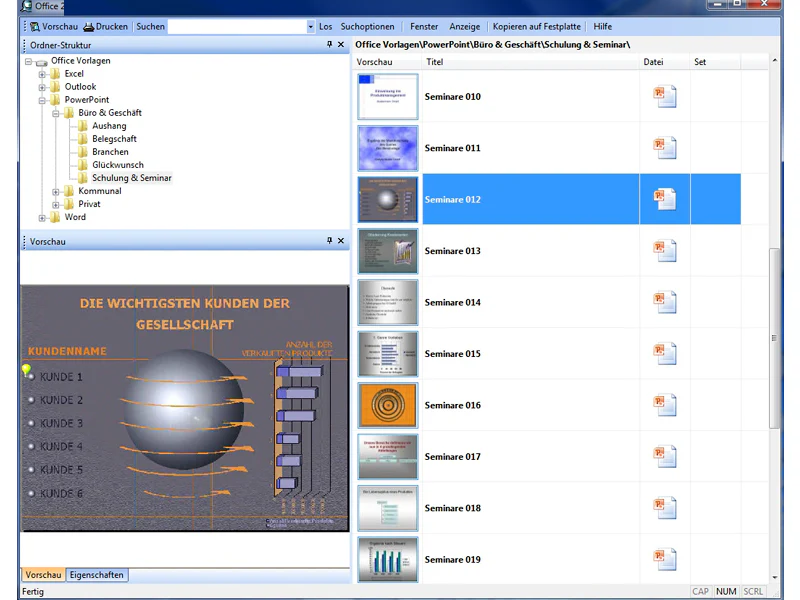Click the vertical scrollbar of the template list
This screenshot has height=600, width=800.
[x=774, y=339]
